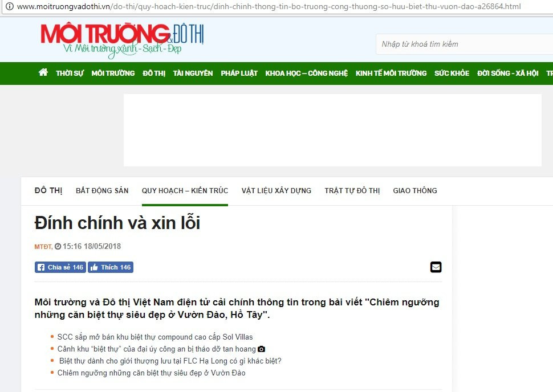Click the clock icon beside the publish time
Screen dimensions: 553x392
click(58, 246)
